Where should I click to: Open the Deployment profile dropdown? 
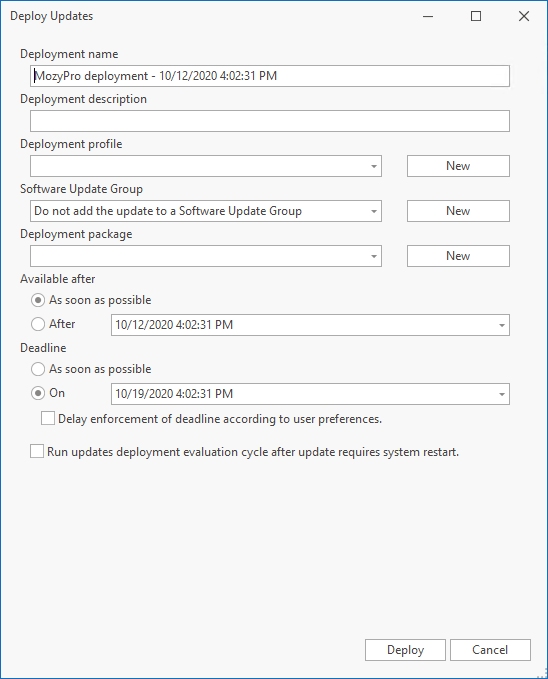(x=206, y=166)
